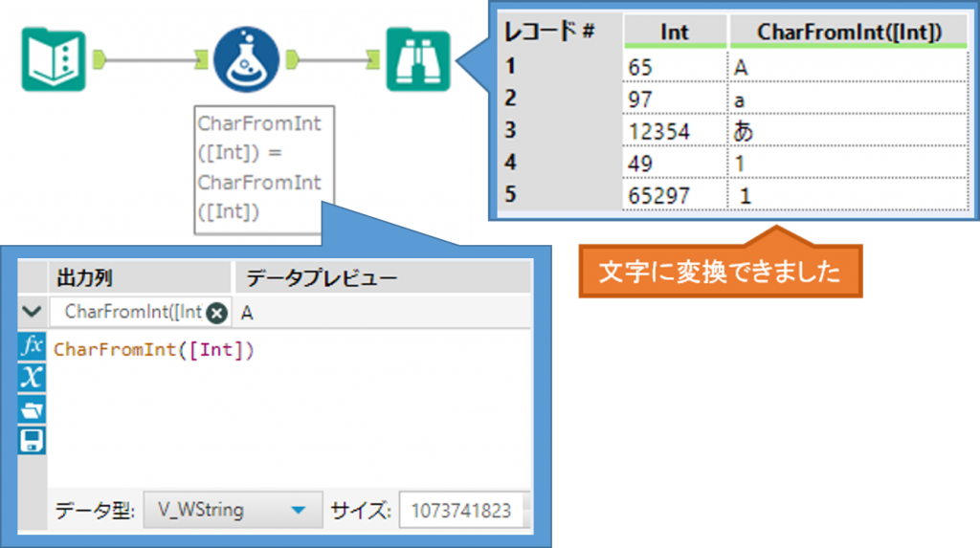980x548 pixels.
Task: Click the CharFromInt([Int]) results column header
Action: tap(848, 32)
